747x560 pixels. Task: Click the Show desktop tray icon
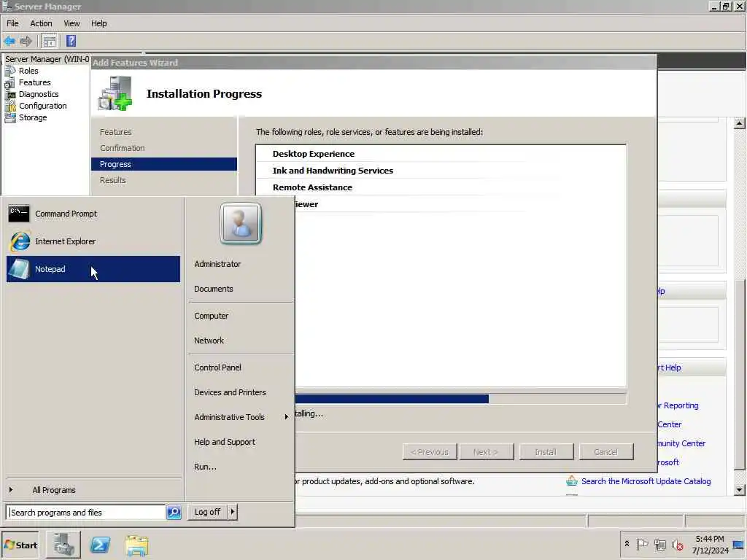(738, 545)
